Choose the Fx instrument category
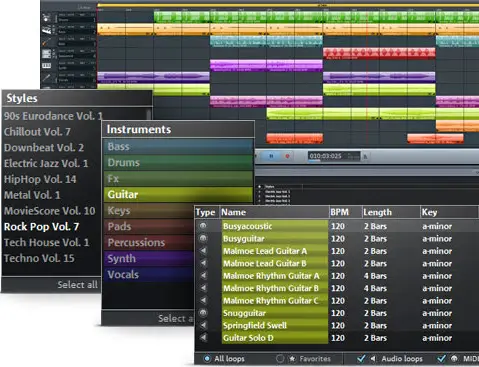The width and height of the screenshot is (479, 367). (178, 178)
